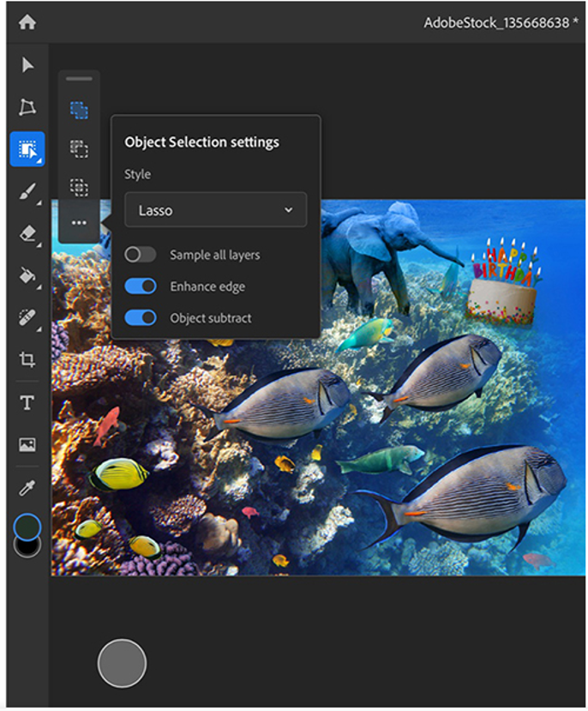Select the Eraser tool
The image size is (588, 711).
click(x=27, y=233)
